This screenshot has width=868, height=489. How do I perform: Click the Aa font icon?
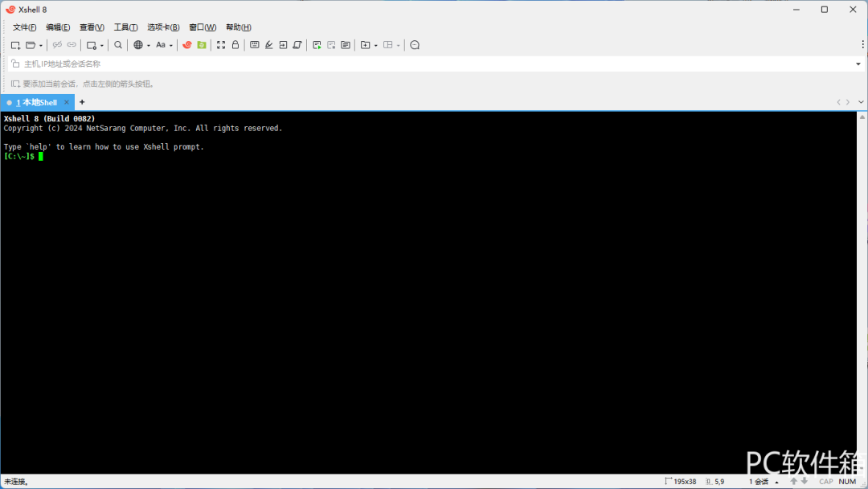[161, 45]
